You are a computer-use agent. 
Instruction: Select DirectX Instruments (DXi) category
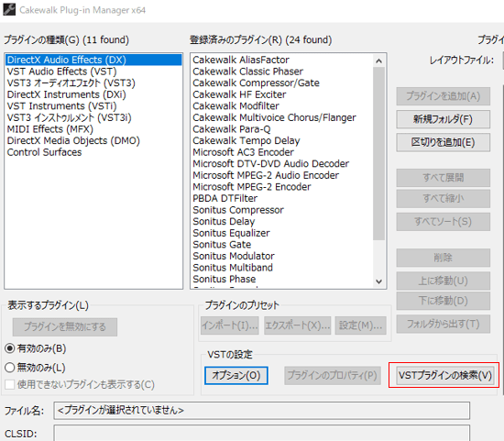click(93, 94)
